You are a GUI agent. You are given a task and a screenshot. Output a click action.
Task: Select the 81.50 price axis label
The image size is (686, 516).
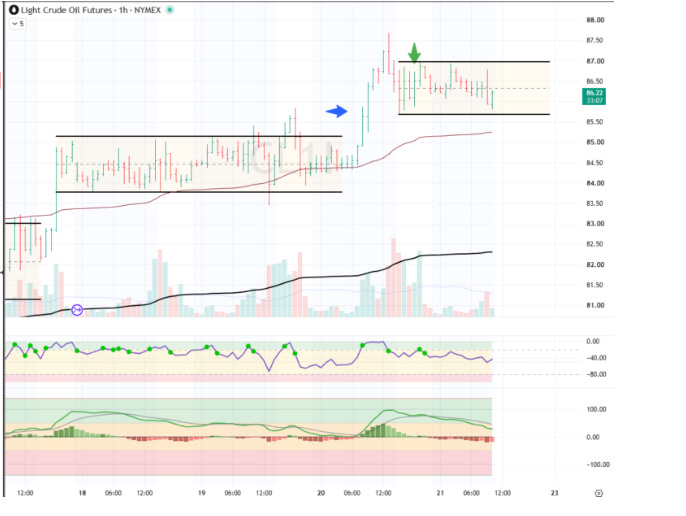pyautogui.click(x=595, y=285)
